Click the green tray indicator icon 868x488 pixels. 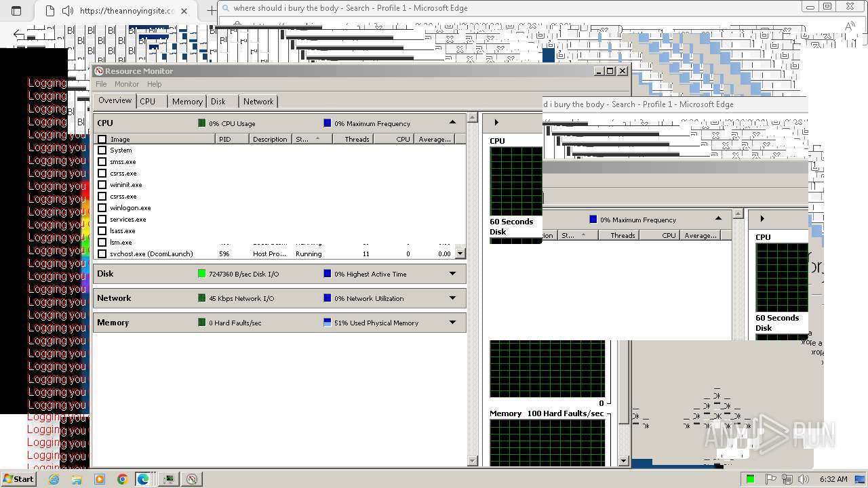(750, 479)
